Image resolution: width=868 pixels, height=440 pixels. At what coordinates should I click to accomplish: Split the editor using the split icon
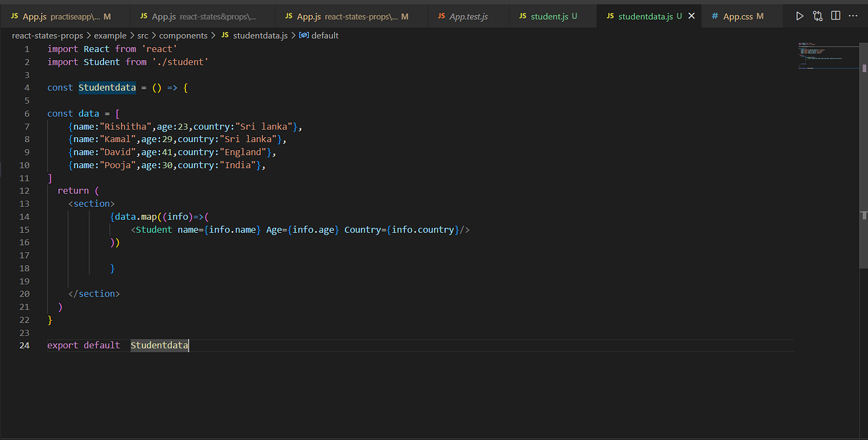[835, 16]
